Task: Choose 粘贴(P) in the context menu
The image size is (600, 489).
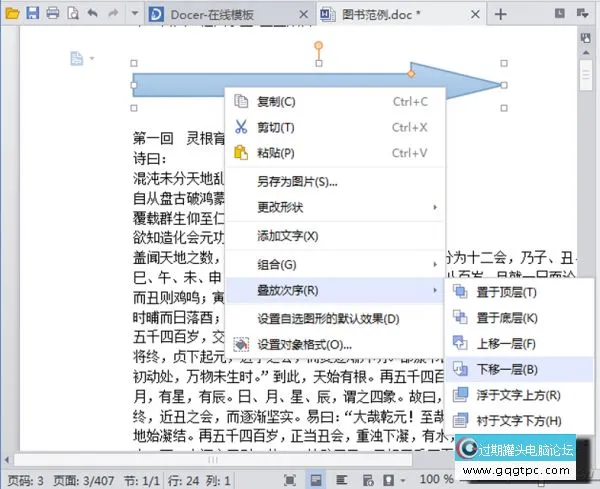Action: pyautogui.click(x=335, y=153)
